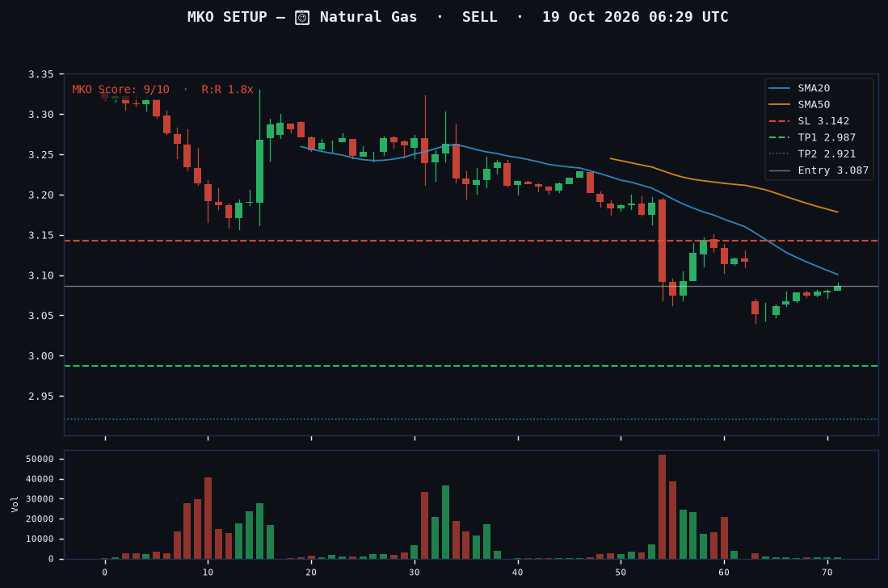Select the SMA20 legend entry
The width and height of the screenshot is (888, 588).
[799, 88]
